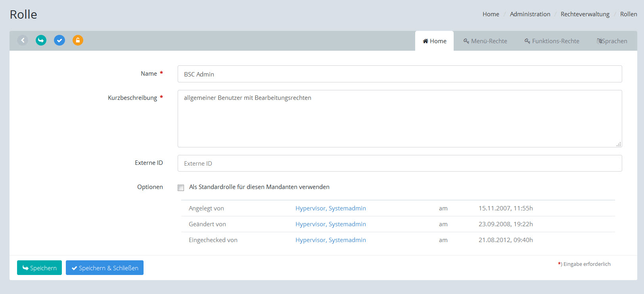Screen dimensions: 644x294
Task: Click the gray back arrow icon
Action: 23,40
